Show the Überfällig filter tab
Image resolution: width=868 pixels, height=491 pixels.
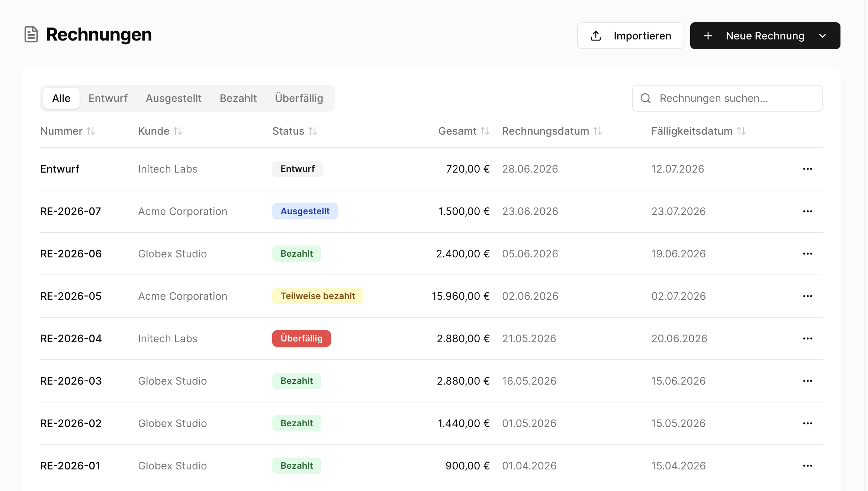coord(299,98)
